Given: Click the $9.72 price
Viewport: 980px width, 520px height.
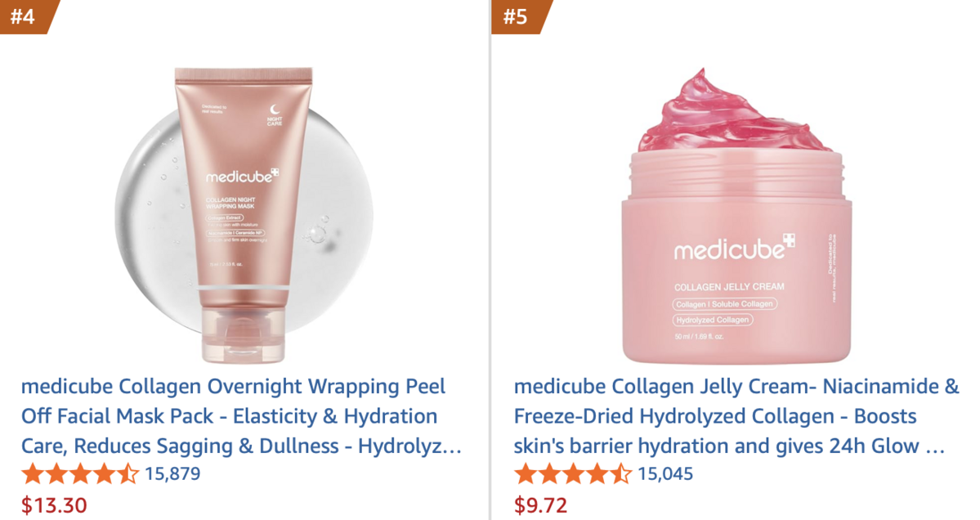Looking at the screenshot, I should point(540,505).
